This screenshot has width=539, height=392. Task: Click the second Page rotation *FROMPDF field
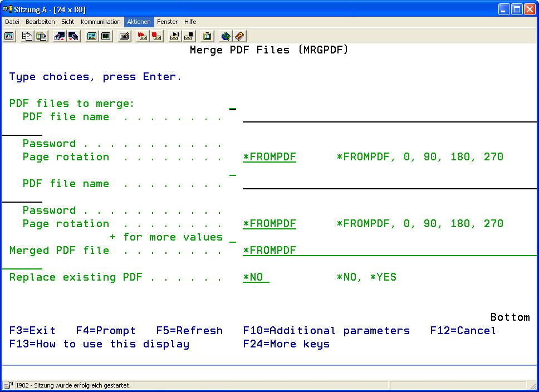click(269, 224)
